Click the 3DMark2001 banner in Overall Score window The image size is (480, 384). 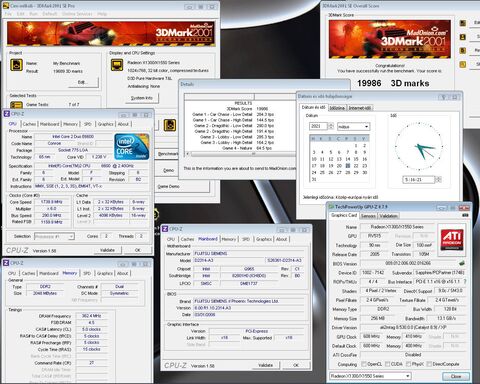[x=390, y=39]
